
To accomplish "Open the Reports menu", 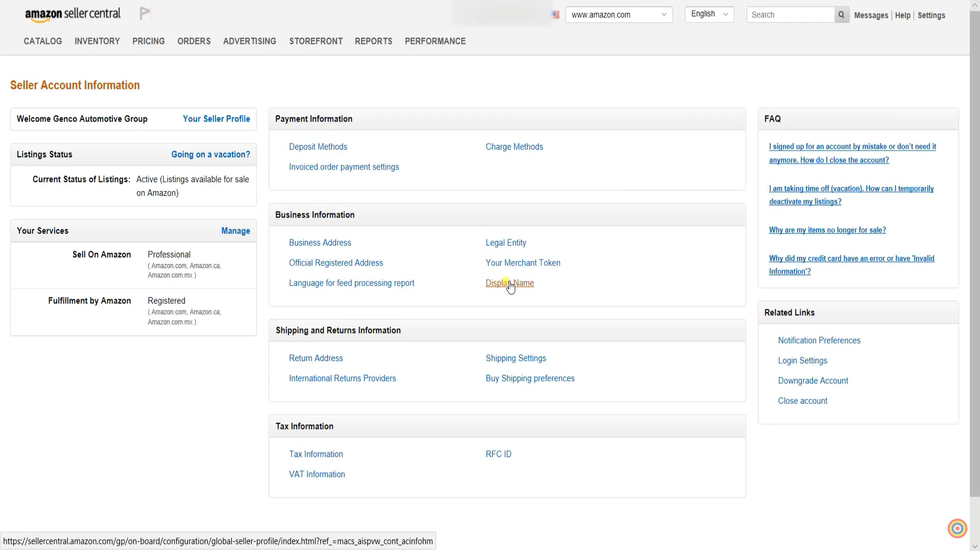I will [374, 41].
